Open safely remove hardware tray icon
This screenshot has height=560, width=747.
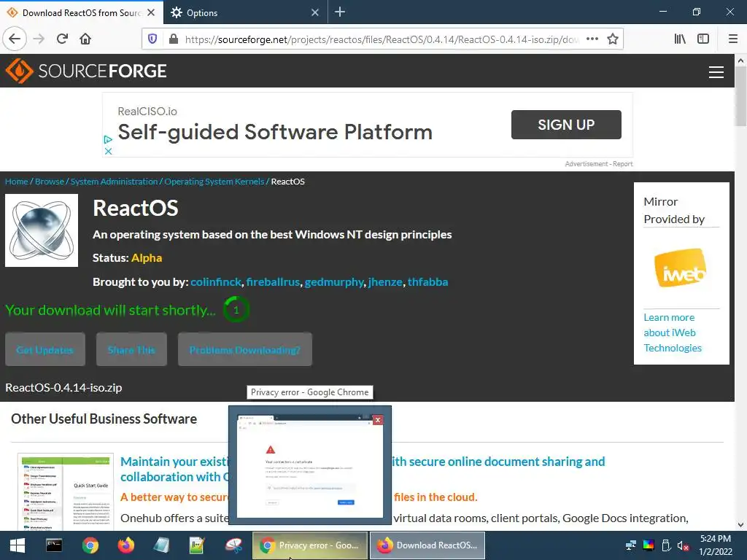[666, 545]
